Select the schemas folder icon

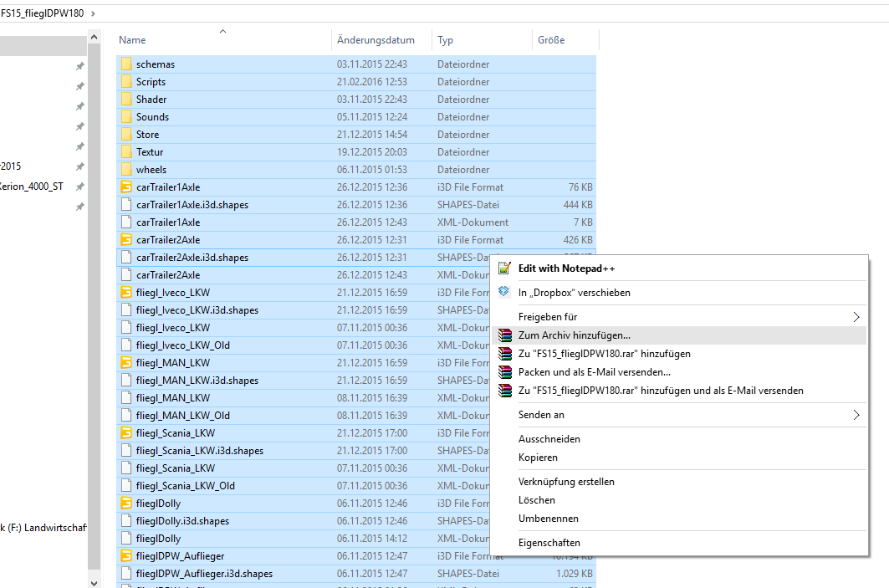coord(126,64)
